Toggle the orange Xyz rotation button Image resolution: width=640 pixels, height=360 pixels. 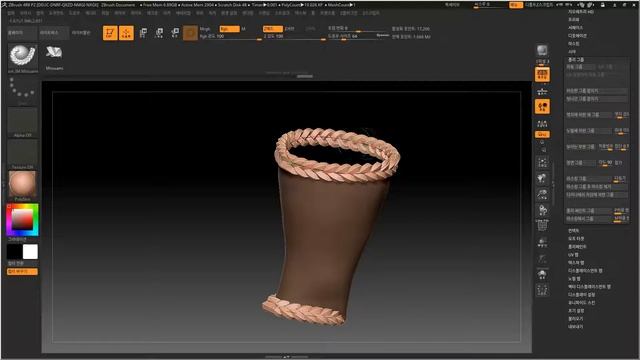(x=542, y=134)
